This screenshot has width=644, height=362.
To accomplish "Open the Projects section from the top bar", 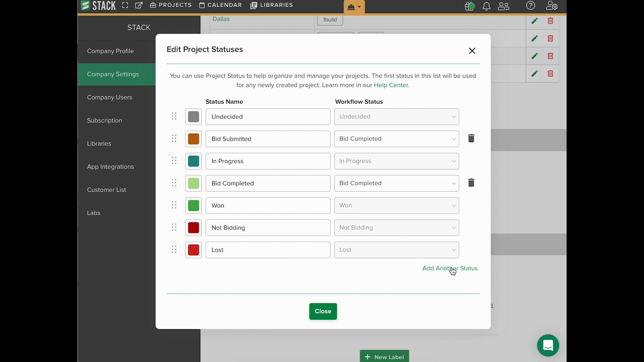I will (x=171, y=5).
